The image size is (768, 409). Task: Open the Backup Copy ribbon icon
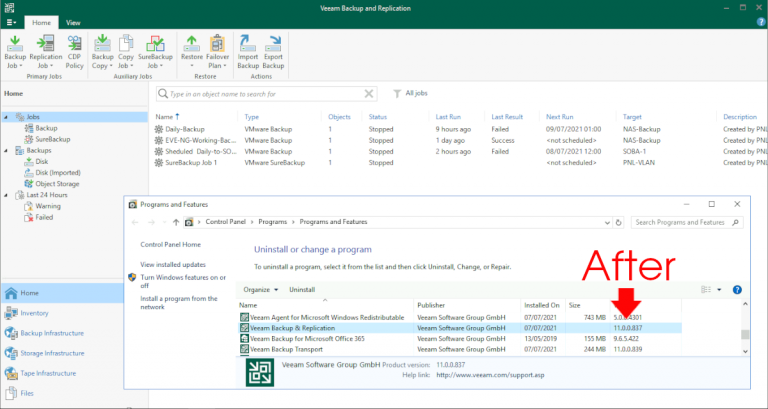tap(102, 52)
